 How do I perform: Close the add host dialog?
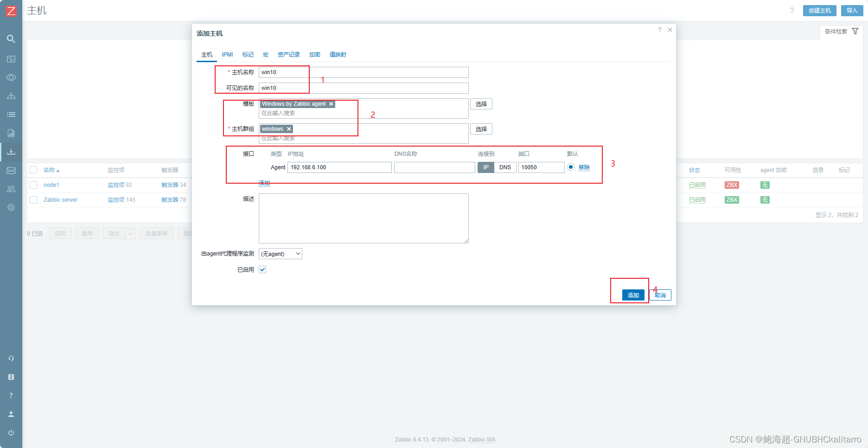click(x=670, y=30)
